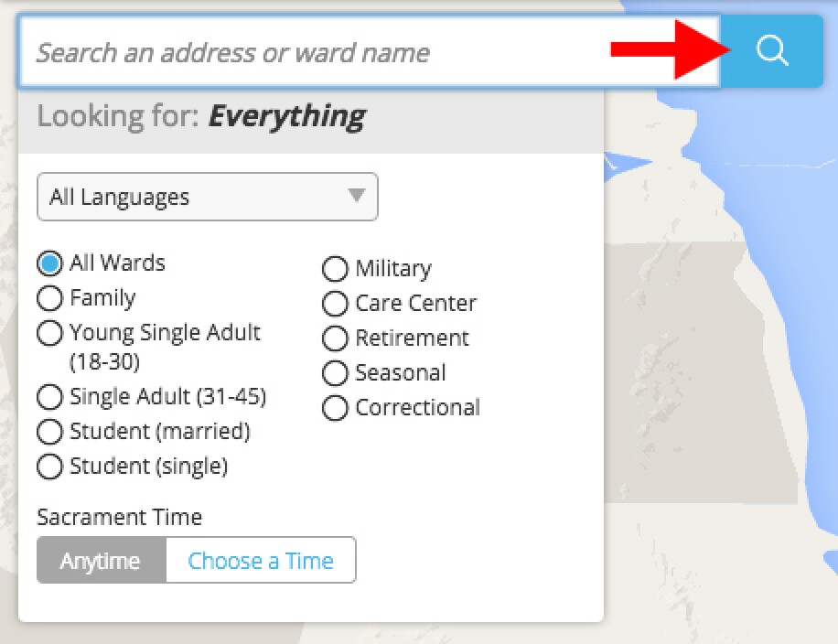Click the Looking for: Everything header
This screenshot has width=838, height=644.
point(201,116)
